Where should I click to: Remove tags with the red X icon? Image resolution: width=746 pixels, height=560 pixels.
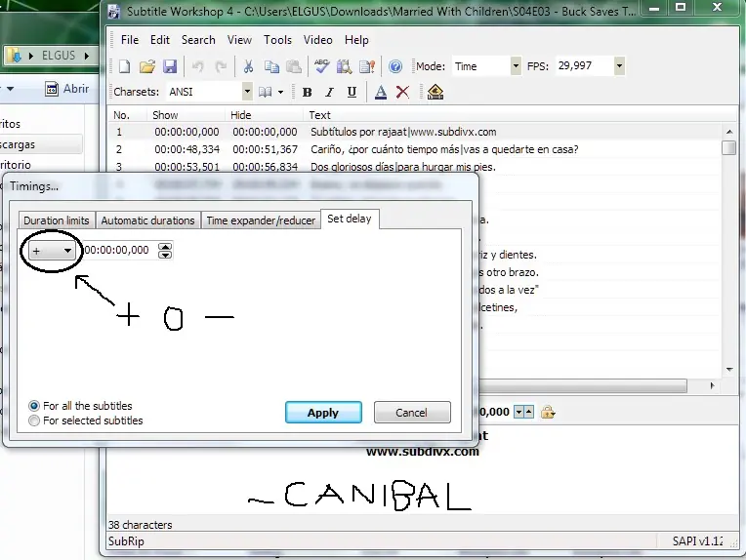click(x=402, y=92)
